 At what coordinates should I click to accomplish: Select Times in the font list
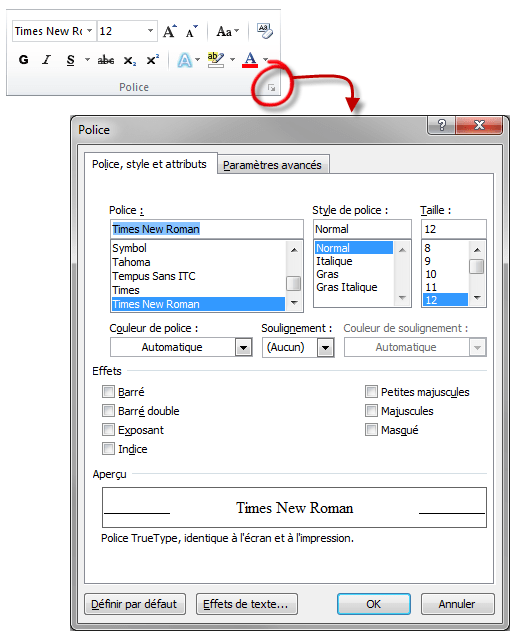pyautogui.click(x=198, y=290)
